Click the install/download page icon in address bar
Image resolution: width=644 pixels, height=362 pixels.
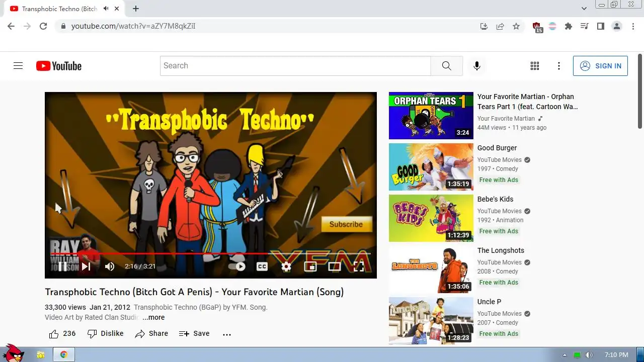pos(484,26)
